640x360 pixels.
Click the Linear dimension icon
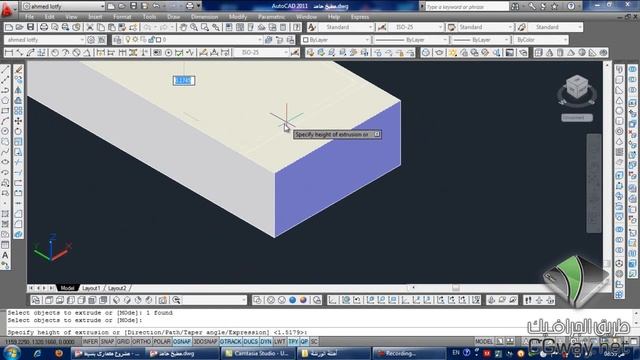9,53
